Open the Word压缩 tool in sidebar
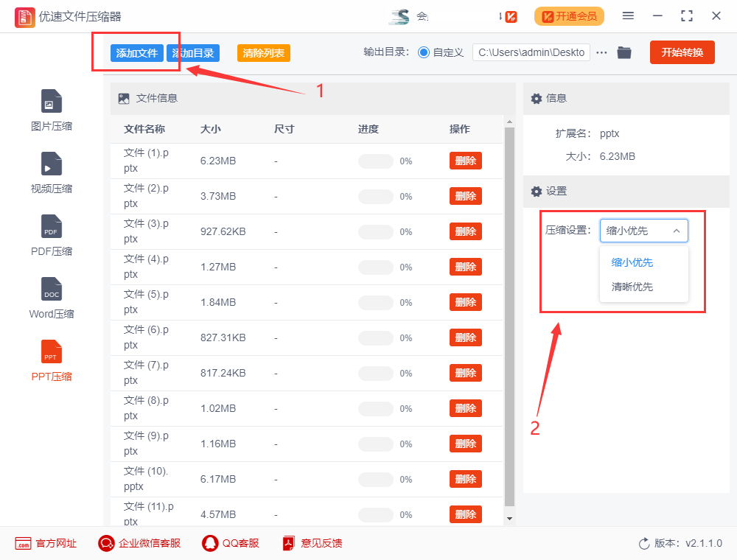This screenshot has width=737, height=560. 52,298
